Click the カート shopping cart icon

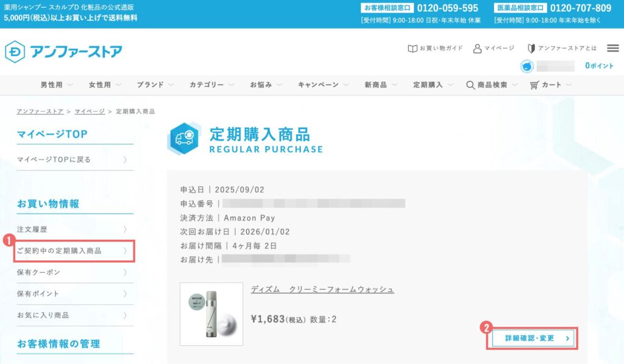point(534,85)
